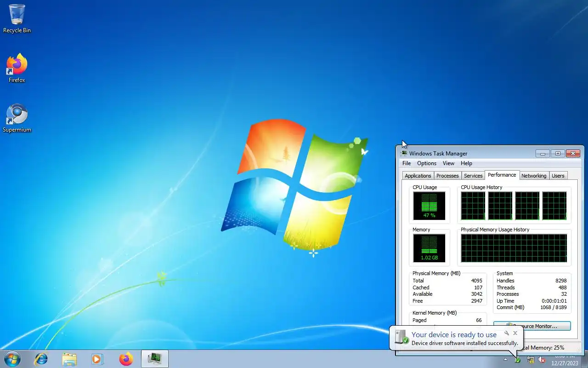Click the Paged kernel memory value 66
The height and width of the screenshot is (368, 588).
point(479,320)
